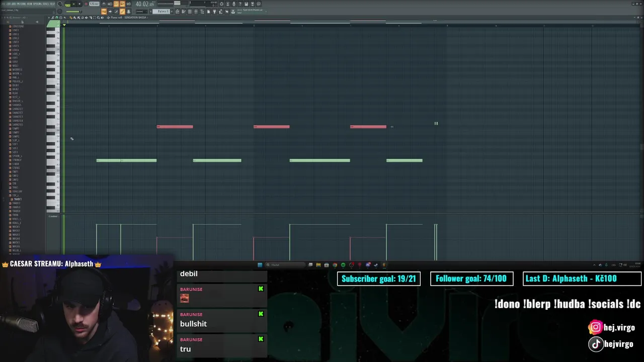Toggle loop recording button

(x=128, y=4)
